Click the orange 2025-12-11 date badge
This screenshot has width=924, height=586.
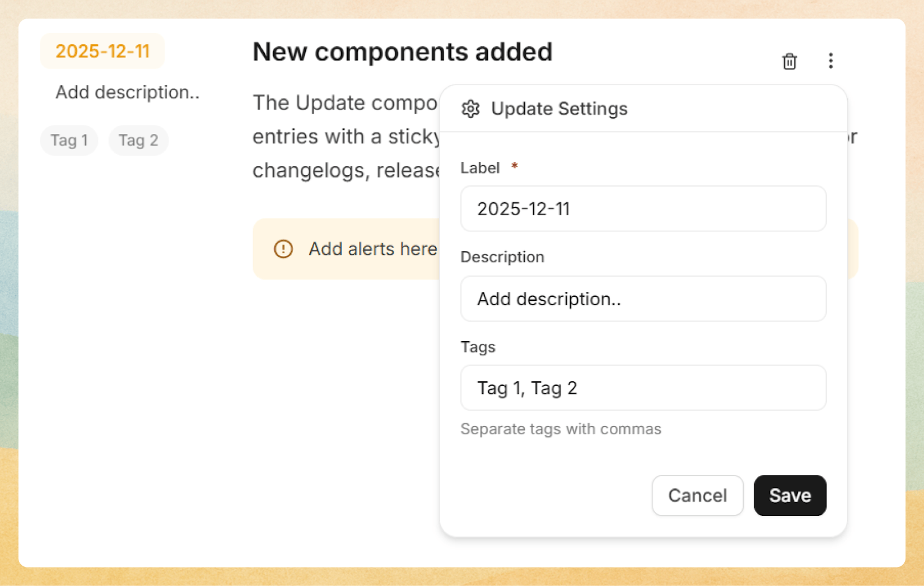tap(102, 51)
